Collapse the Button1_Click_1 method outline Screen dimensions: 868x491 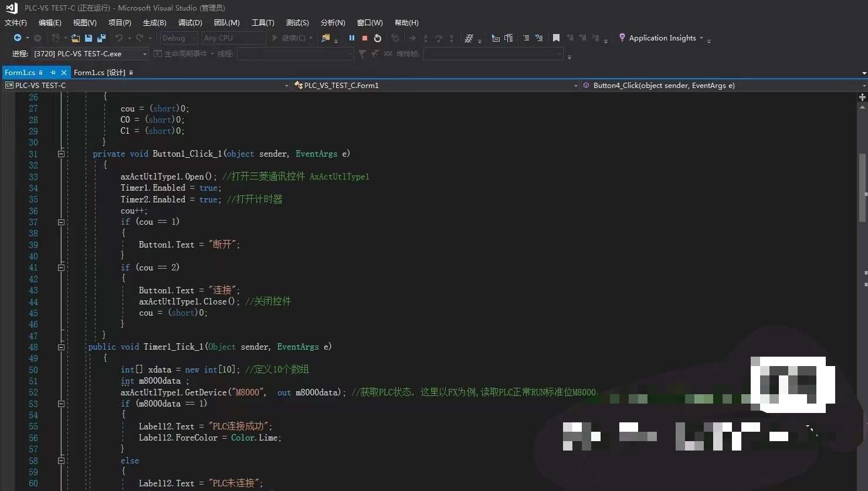coord(61,154)
